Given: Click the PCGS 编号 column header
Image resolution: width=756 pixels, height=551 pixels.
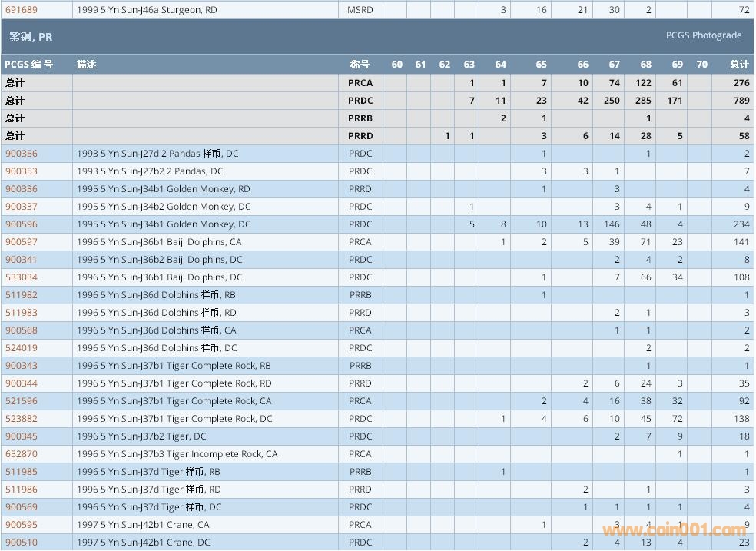Looking at the screenshot, I should (29, 65).
